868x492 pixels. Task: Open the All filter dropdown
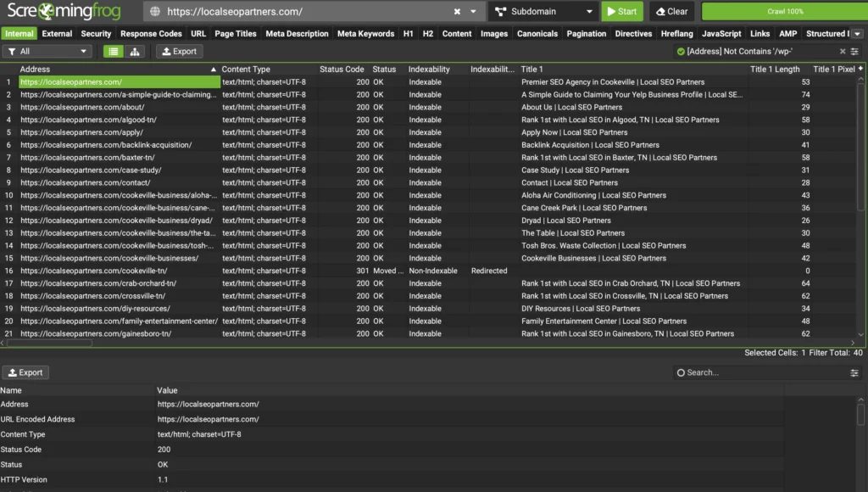(x=47, y=51)
